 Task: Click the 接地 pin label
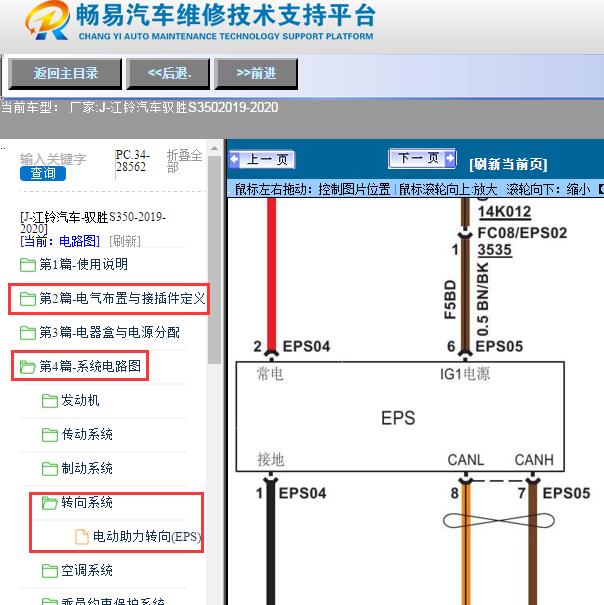[x=271, y=460]
